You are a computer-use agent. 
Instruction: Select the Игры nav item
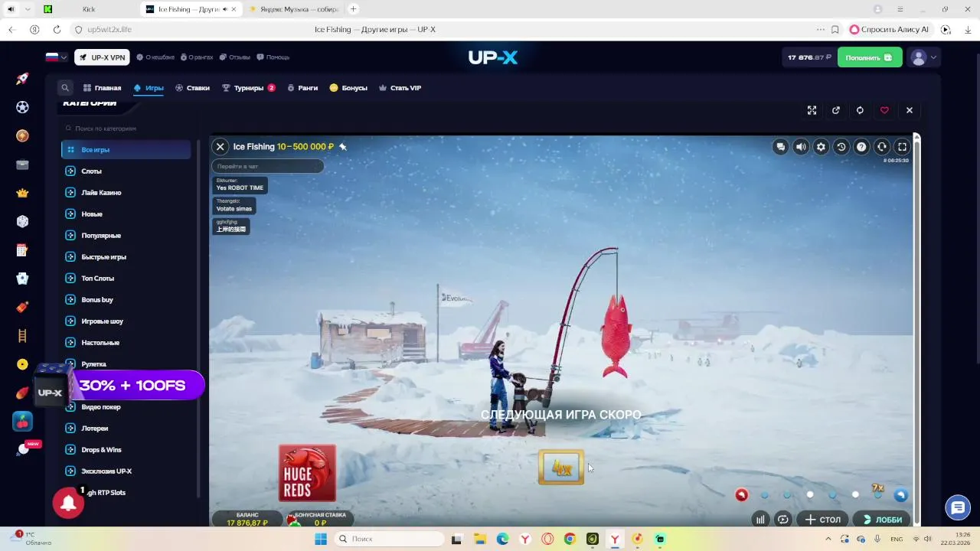(149, 88)
